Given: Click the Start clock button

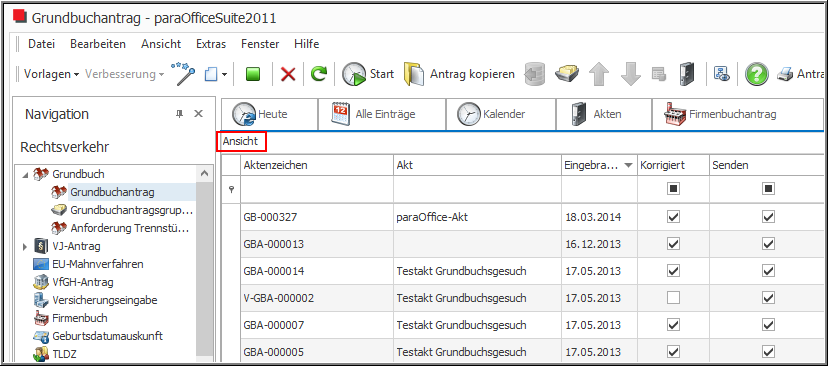Looking at the screenshot, I should point(368,74).
